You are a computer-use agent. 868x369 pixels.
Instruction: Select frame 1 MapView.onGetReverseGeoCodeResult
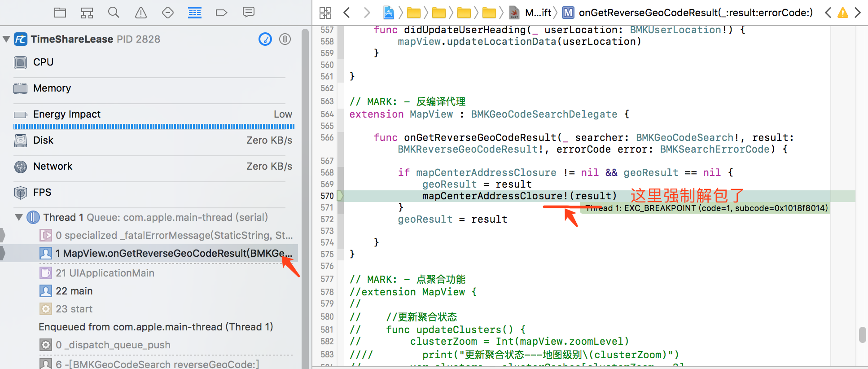(x=149, y=253)
